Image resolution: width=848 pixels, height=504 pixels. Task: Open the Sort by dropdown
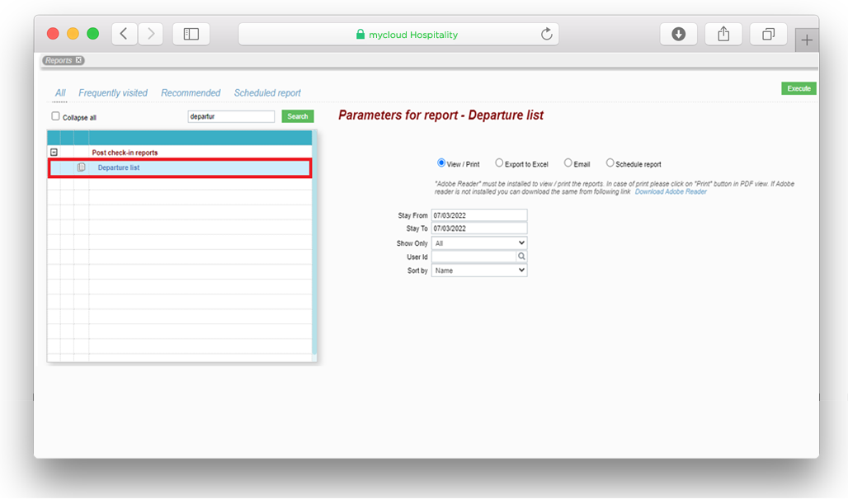click(478, 271)
